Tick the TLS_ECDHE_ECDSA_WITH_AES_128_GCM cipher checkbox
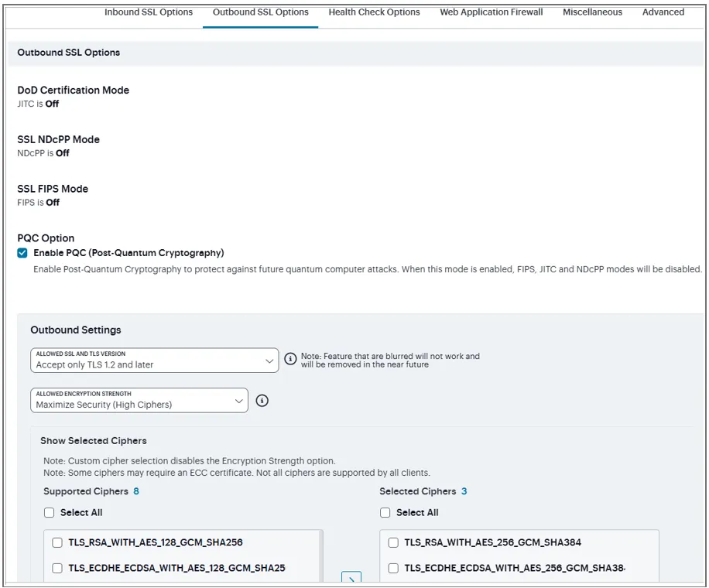Image resolution: width=709 pixels, height=588 pixels. click(x=57, y=568)
